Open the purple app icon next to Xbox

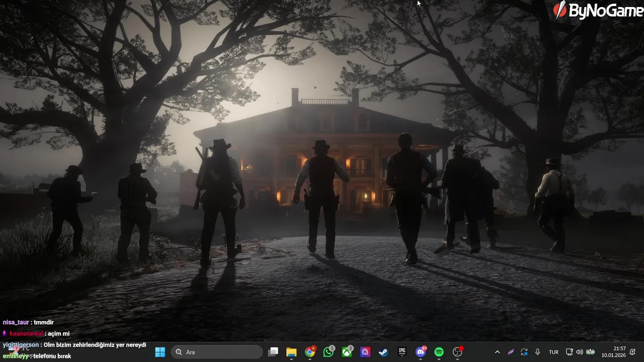tap(365, 352)
